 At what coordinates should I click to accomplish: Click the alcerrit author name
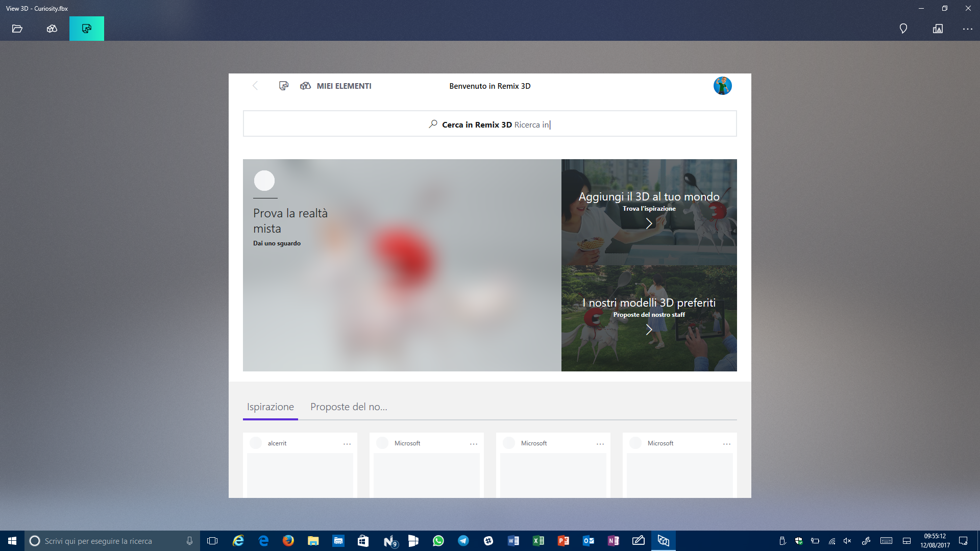277,443
